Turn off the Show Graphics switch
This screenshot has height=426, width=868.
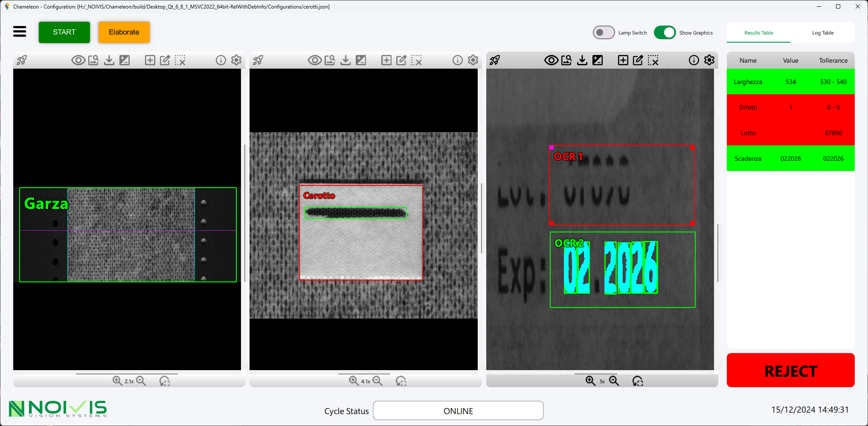click(665, 32)
